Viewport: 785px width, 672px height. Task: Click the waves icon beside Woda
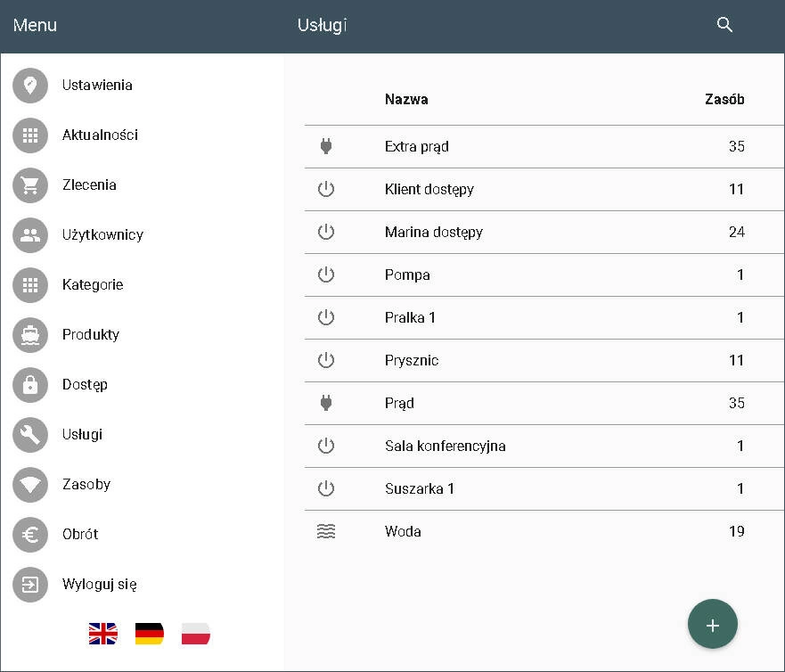[326, 531]
